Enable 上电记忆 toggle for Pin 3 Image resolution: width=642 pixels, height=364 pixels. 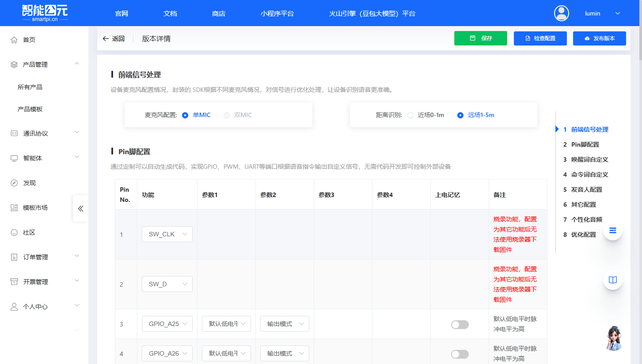click(460, 324)
